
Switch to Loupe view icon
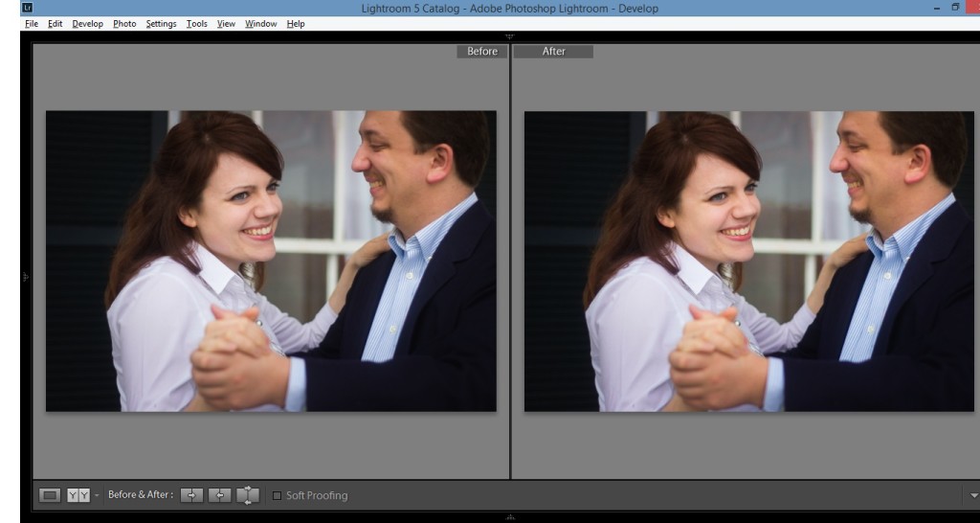(x=51, y=495)
